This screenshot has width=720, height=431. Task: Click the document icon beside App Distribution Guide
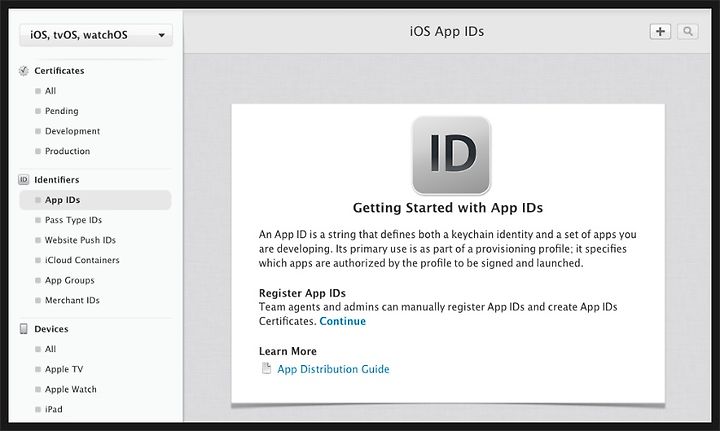266,368
